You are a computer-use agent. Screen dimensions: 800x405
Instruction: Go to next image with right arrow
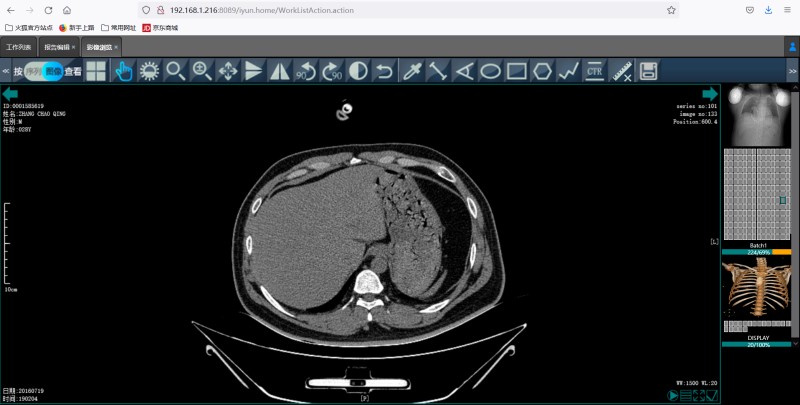point(709,93)
